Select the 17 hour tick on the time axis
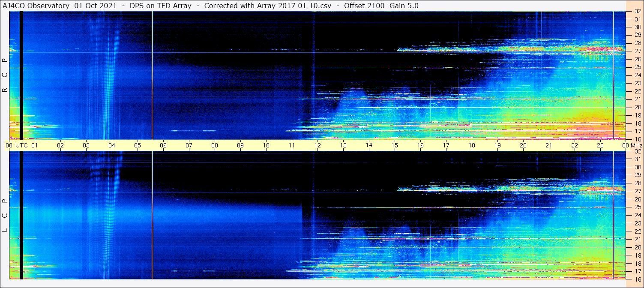Screen dimensions: 644x288 (x=446, y=145)
